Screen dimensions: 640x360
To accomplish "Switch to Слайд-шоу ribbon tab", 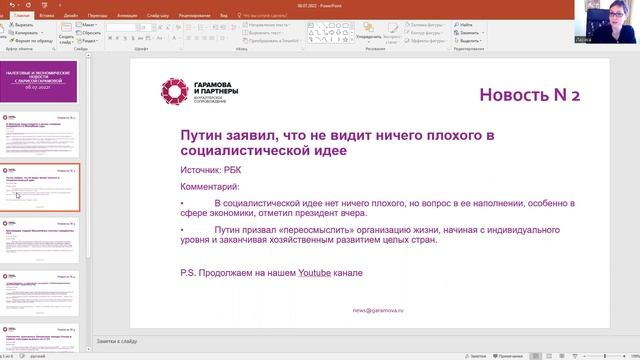I will [158, 16].
